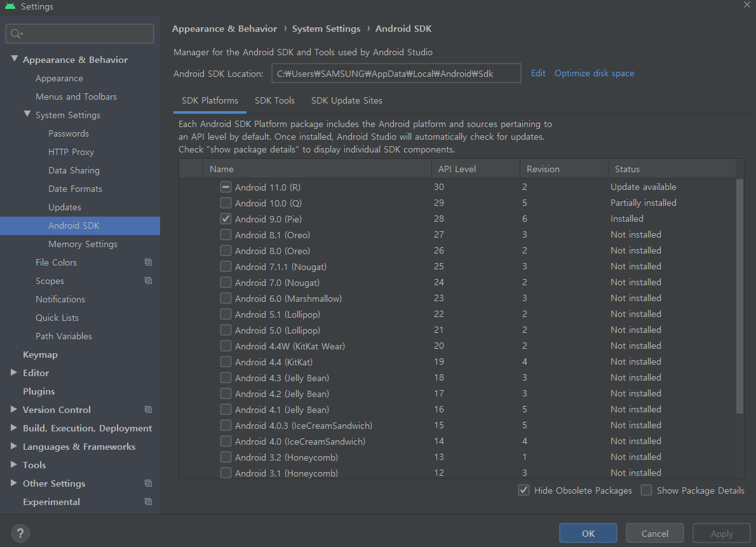The height and width of the screenshot is (547, 756).
Task: Confirm settings with the OK button
Action: pyautogui.click(x=588, y=533)
